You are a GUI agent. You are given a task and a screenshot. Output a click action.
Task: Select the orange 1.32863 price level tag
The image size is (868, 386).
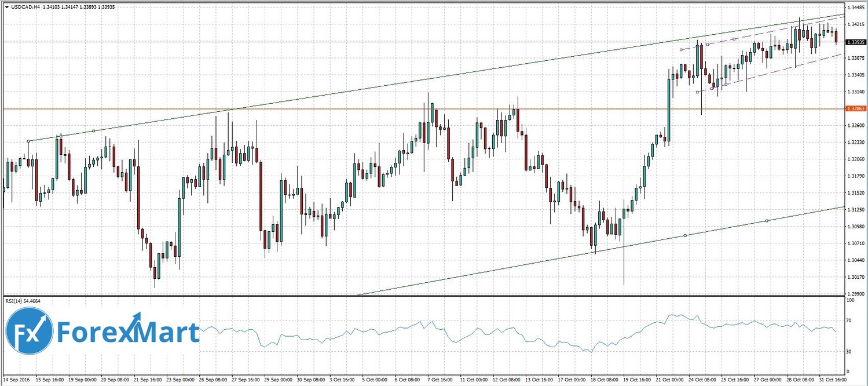(855, 108)
